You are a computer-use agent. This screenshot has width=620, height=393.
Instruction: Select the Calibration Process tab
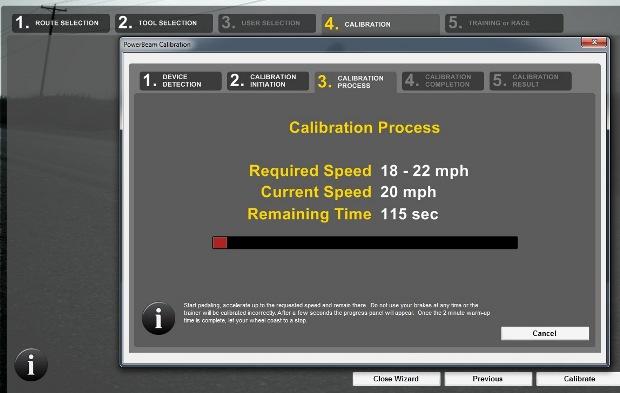pos(355,82)
